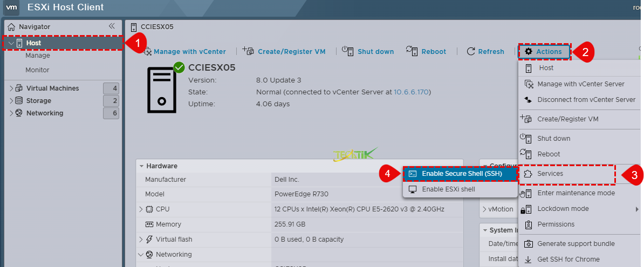Click the Networking count badge 6
Viewport: 644px width, 267px height.
coord(111,113)
